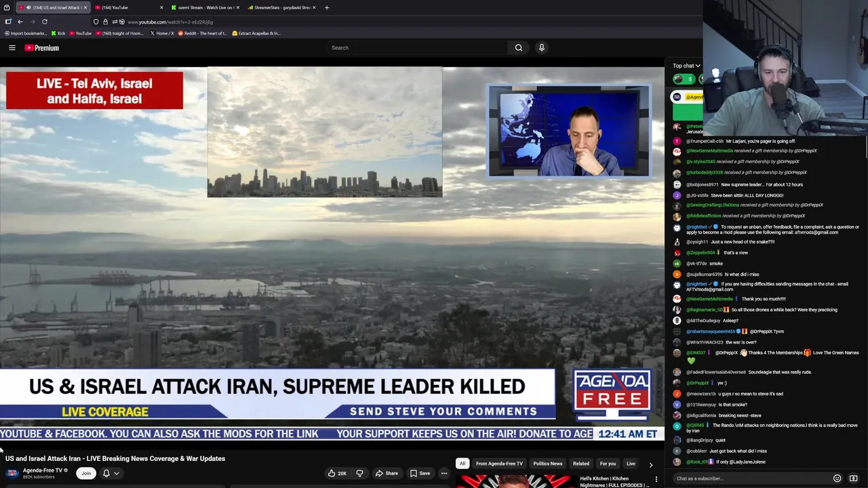Mute the playing tab via speaker icon

[x=28, y=7]
